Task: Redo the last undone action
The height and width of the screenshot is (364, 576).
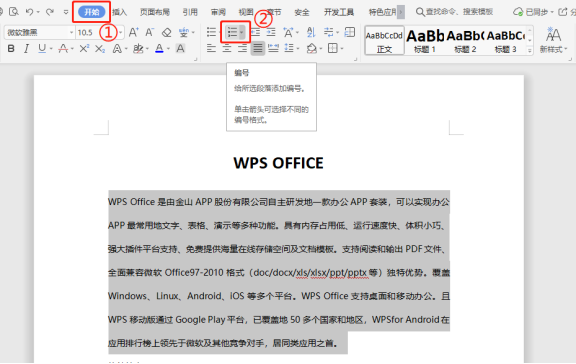Action: 50,12
